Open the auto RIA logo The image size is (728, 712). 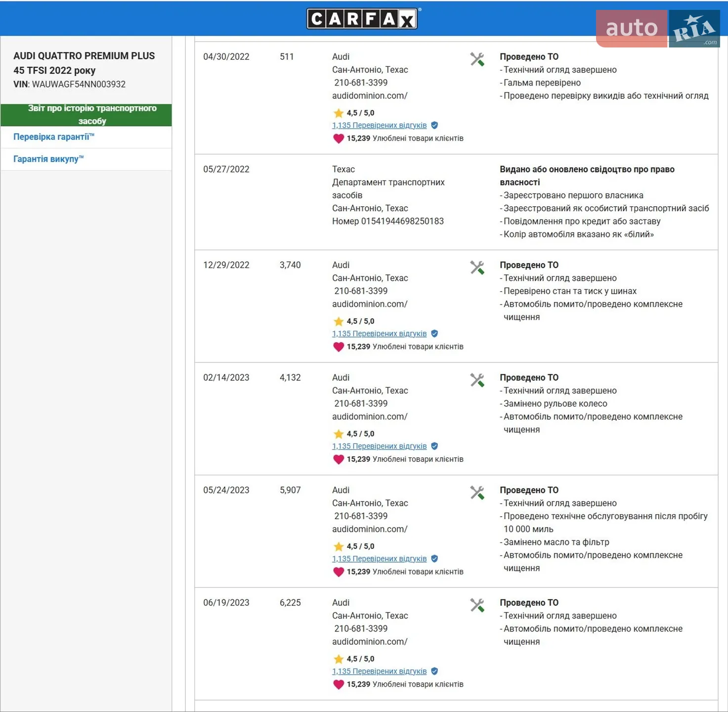point(658,29)
